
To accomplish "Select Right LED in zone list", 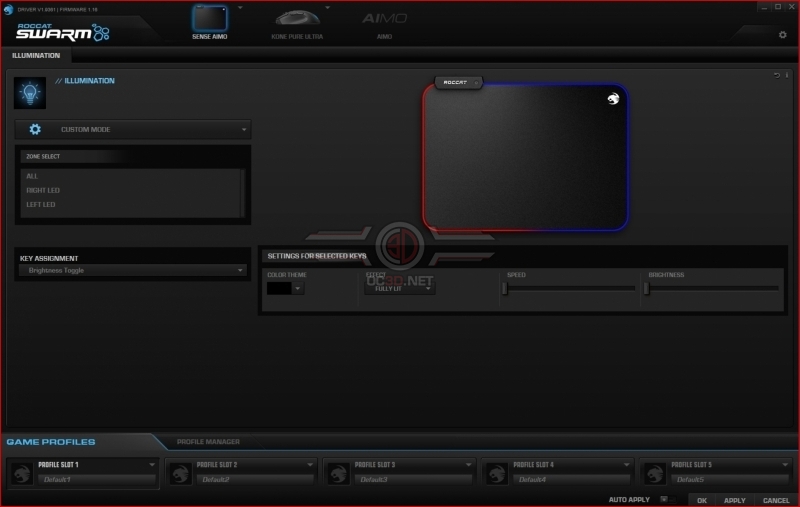I will (x=43, y=190).
